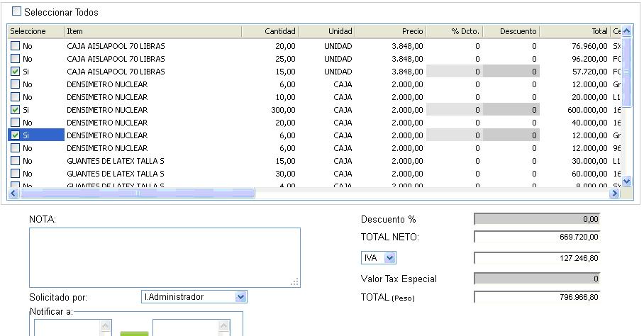This screenshot has height=336, width=644.
Task: Select the quantity cell 300,00
Action: pyautogui.click(x=283, y=110)
